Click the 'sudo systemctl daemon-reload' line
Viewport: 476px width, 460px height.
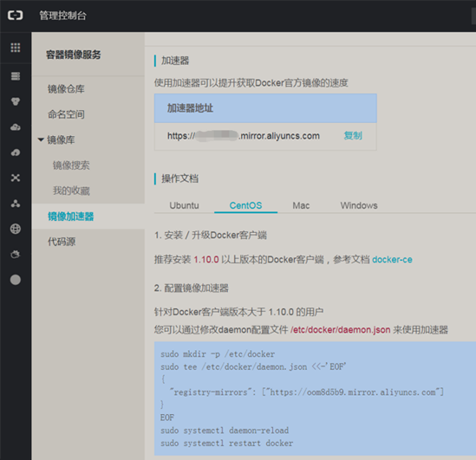click(x=225, y=431)
